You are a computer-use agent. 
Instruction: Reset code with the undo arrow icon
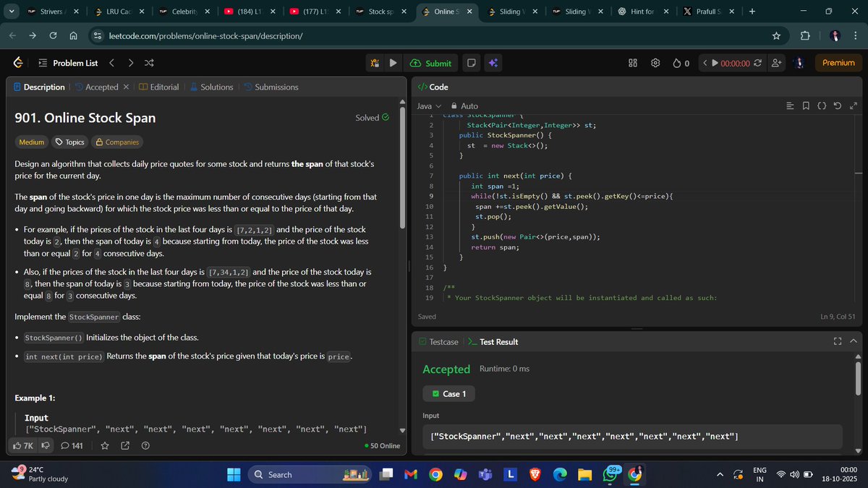click(838, 106)
